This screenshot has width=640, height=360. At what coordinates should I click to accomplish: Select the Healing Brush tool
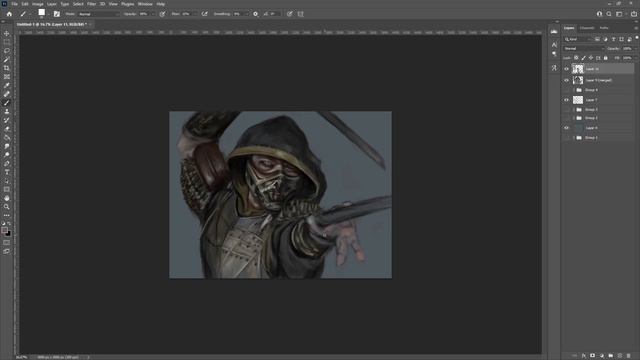coord(7,94)
